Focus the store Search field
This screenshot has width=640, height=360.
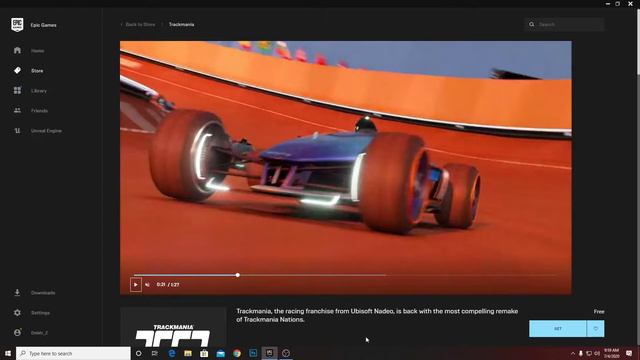tap(564, 24)
